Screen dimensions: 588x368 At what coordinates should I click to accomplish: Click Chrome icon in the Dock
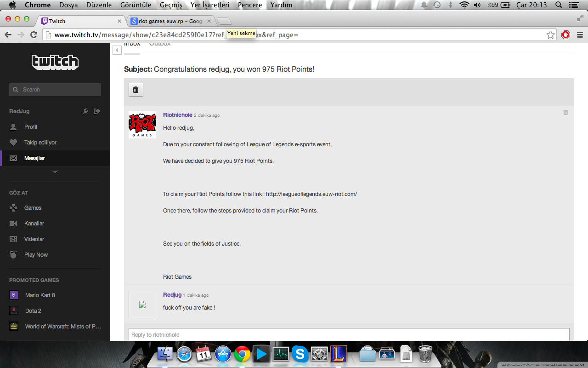coord(242,354)
